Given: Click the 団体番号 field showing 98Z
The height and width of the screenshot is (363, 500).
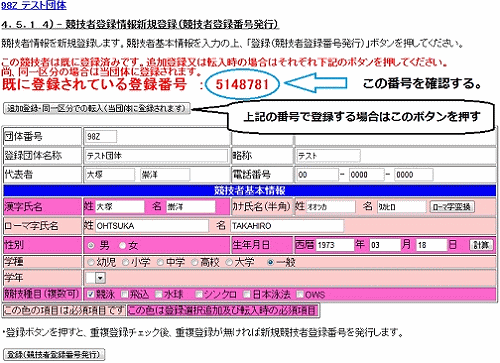Looking at the screenshot, I should pyautogui.click(x=101, y=137).
